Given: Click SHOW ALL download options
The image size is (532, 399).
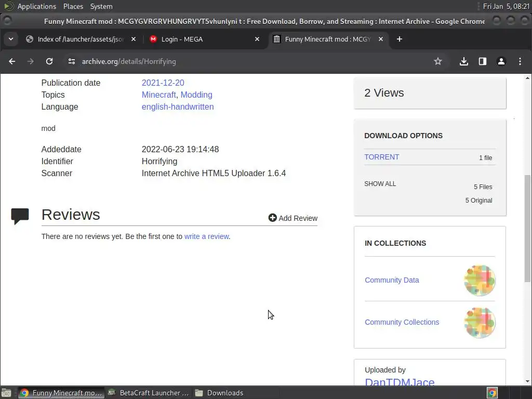Looking at the screenshot, I should 380,184.
